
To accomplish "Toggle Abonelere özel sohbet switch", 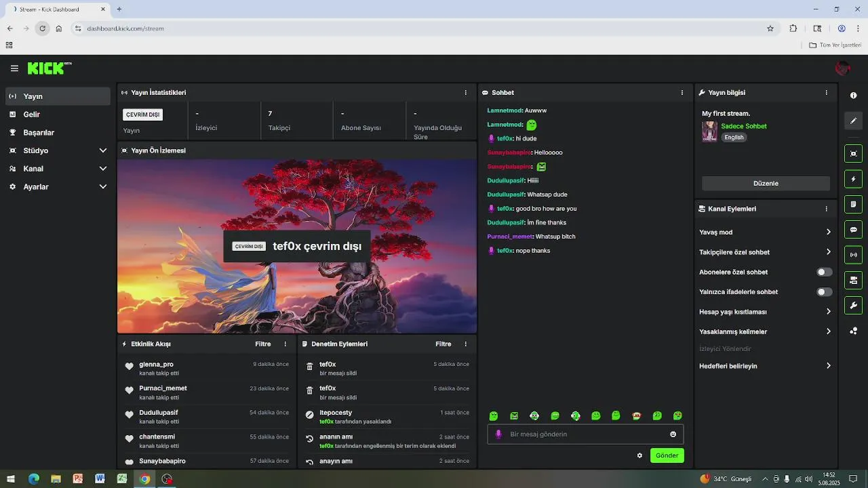I will (824, 272).
